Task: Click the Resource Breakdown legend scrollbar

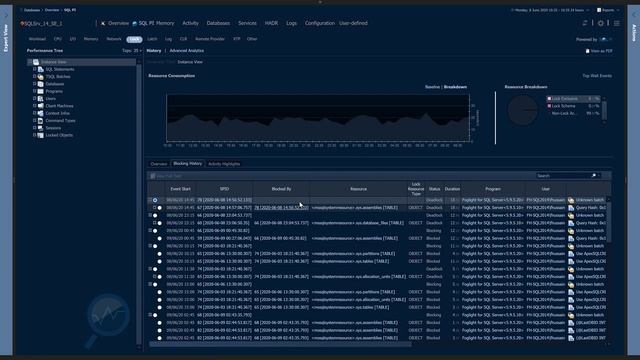Action: click(x=604, y=110)
